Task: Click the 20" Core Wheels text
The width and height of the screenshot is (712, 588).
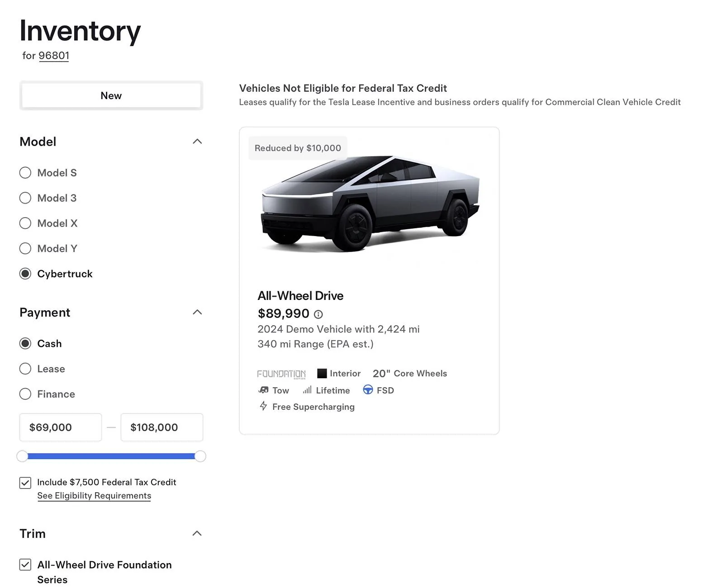Action: coord(410,374)
